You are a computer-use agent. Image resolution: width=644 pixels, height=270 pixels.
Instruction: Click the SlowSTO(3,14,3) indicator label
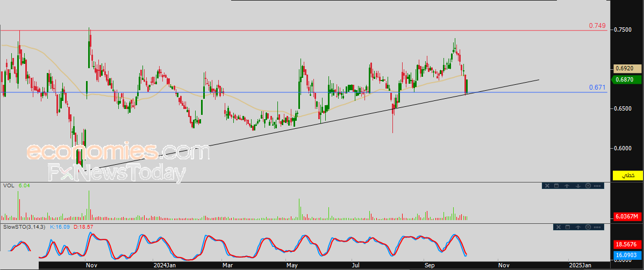pos(24,227)
